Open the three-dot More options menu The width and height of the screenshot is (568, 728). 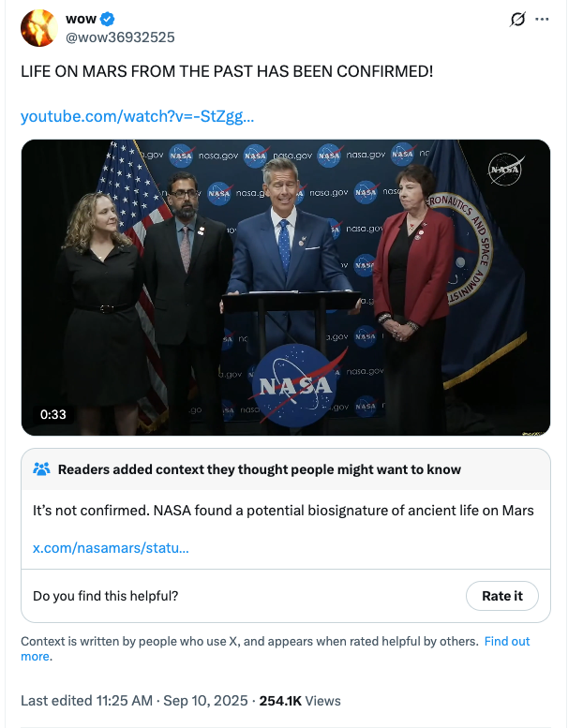click(x=541, y=20)
